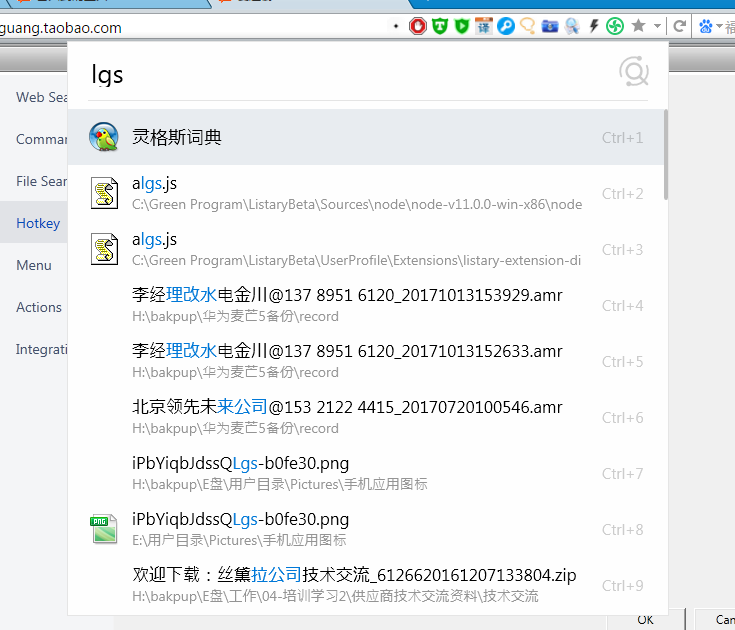The width and height of the screenshot is (735, 630).
Task: Click the Listary search icon at top right
Action: point(634,72)
